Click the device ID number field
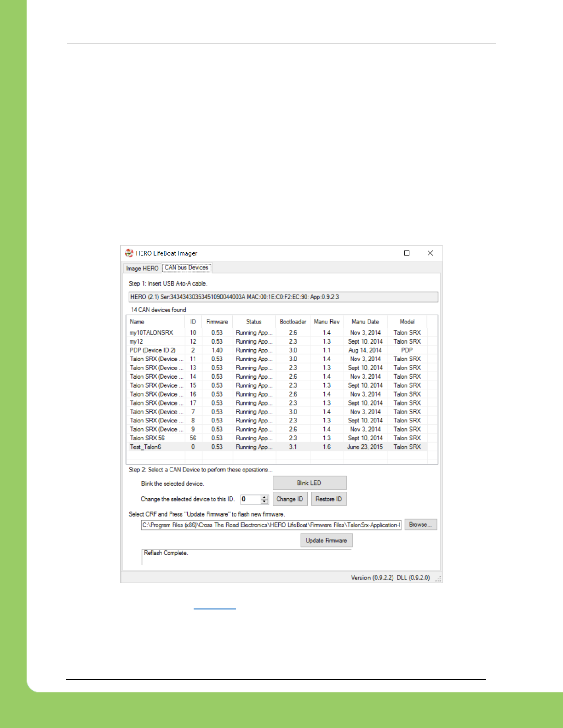Screen dimensions: 563x728 point(251,499)
